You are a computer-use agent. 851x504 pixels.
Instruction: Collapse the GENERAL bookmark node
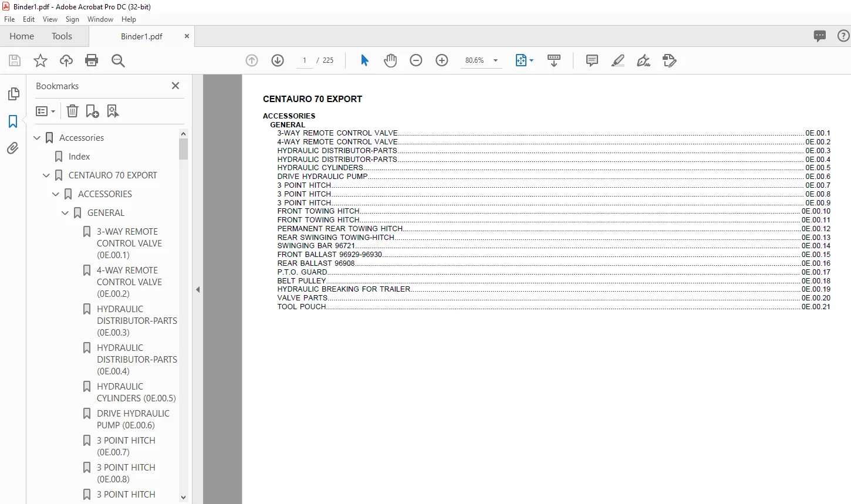[65, 213]
